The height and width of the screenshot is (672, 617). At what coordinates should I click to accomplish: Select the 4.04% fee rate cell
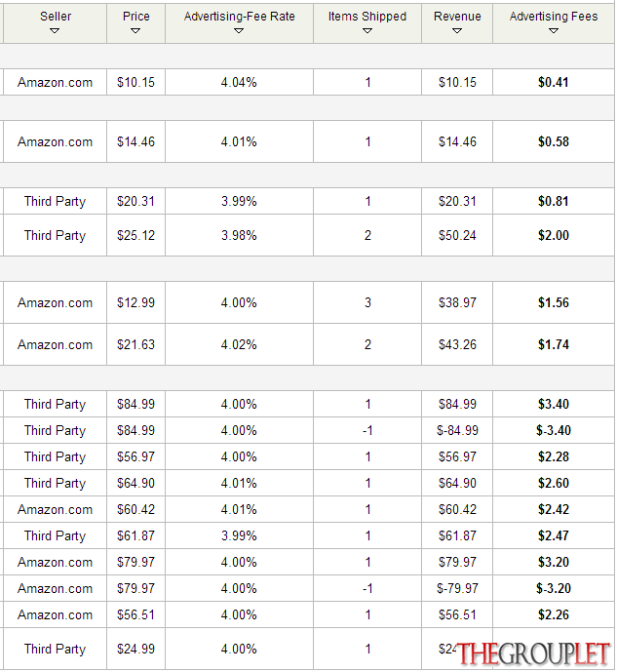click(x=239, y=82)
